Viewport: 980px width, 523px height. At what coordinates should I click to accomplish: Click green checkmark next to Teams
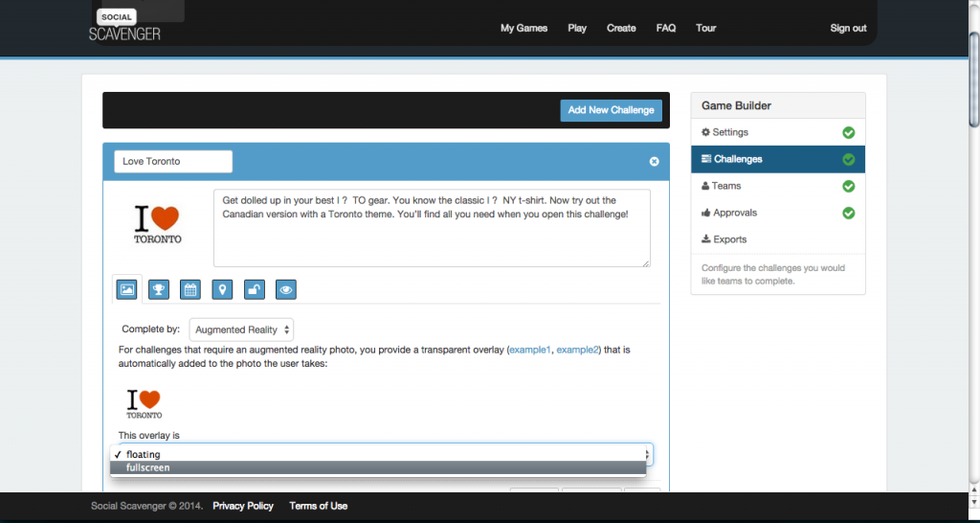click(x=848, y=187)
